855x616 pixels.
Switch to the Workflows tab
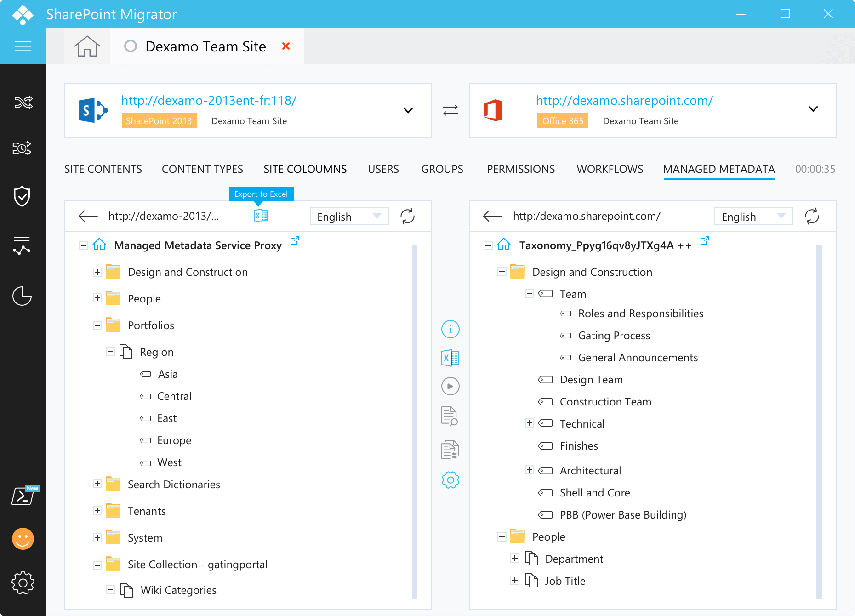pyautogui.click(x=610, y=169)
